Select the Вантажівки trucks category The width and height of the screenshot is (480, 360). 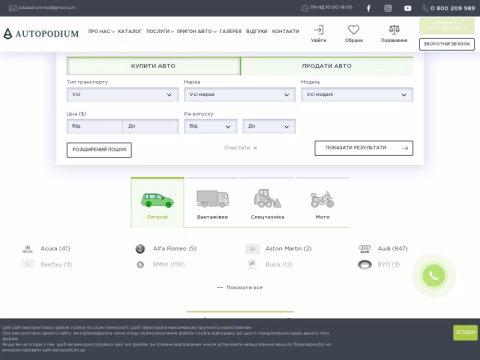[212, 203]
